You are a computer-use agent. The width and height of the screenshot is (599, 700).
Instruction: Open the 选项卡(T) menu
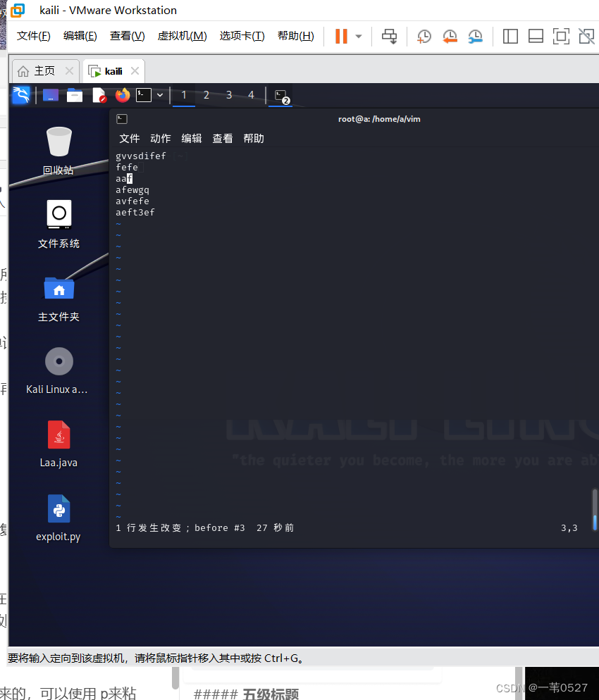tap(242, 36)
